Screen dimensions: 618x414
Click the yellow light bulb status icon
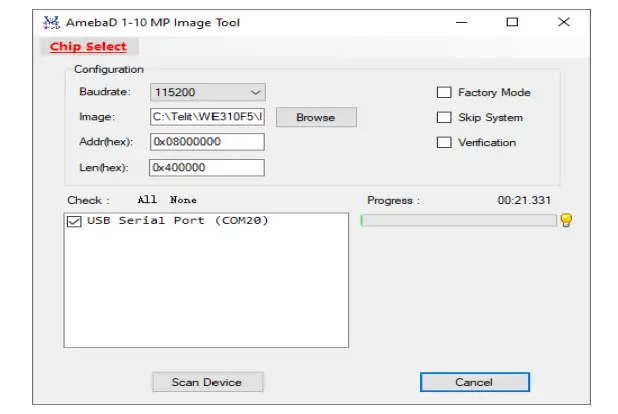pyautogui.click(x=566, y=220)
